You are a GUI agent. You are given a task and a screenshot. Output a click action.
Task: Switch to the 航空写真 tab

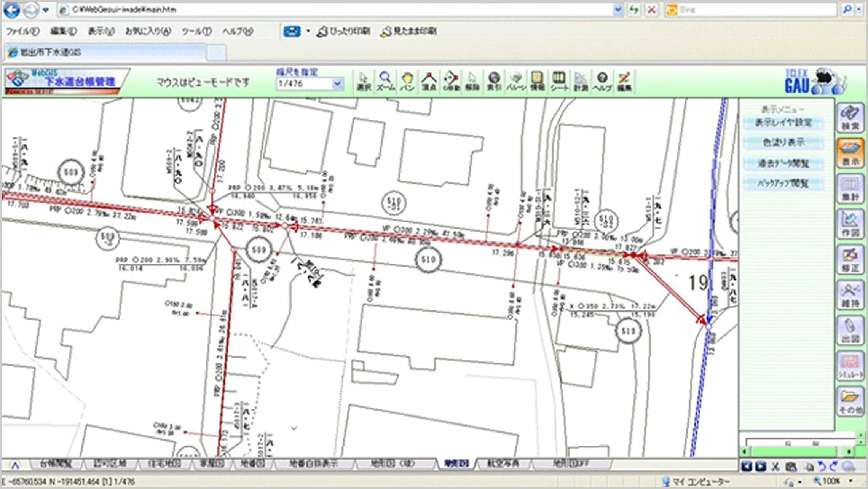point(503,463)
